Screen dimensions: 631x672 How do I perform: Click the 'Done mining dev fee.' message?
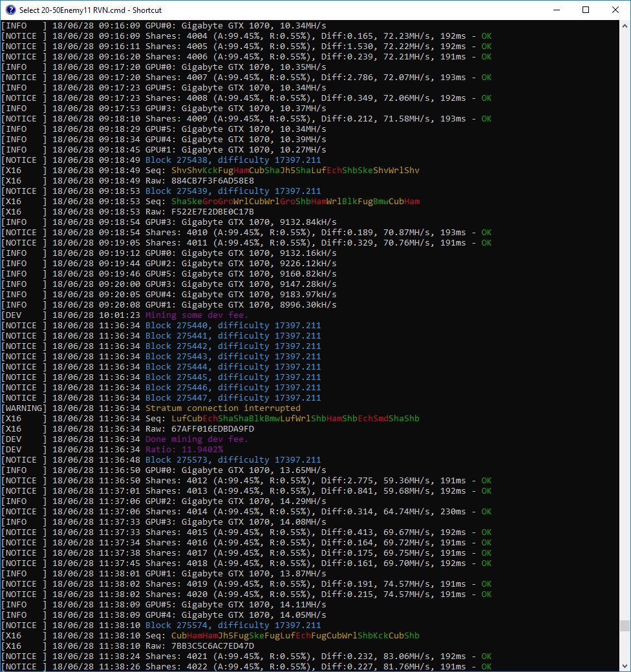click(197, 439)
